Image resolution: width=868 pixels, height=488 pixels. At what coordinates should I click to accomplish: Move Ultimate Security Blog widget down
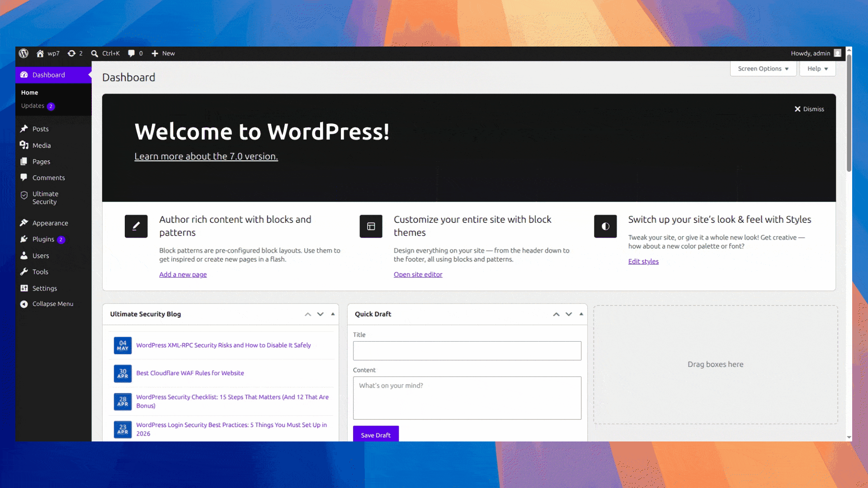(320, 314)
